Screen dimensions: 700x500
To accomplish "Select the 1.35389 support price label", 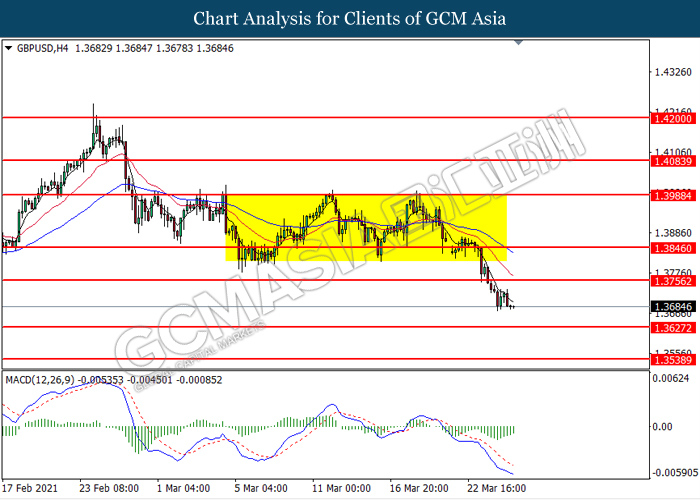I will (x=673, y=360).
